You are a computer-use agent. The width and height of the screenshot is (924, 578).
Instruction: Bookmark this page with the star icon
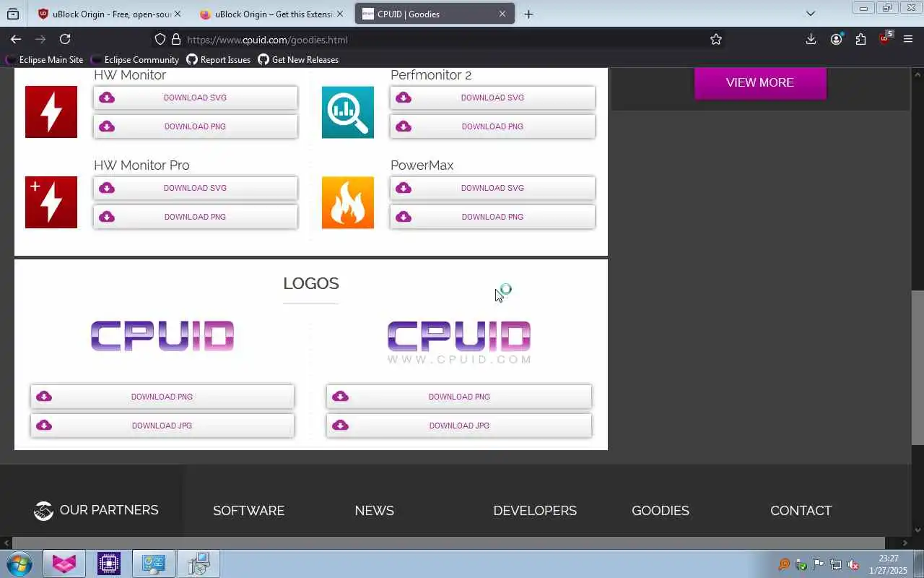click(x=716, y=39)
